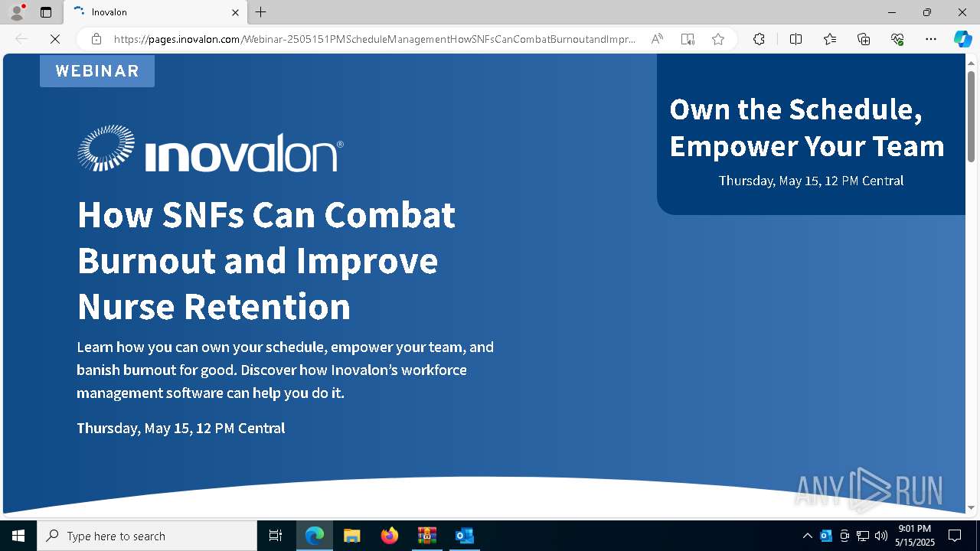Open Copilot sidebar
The width and height of the screenshot is (980, 551).
pos(962,39)
